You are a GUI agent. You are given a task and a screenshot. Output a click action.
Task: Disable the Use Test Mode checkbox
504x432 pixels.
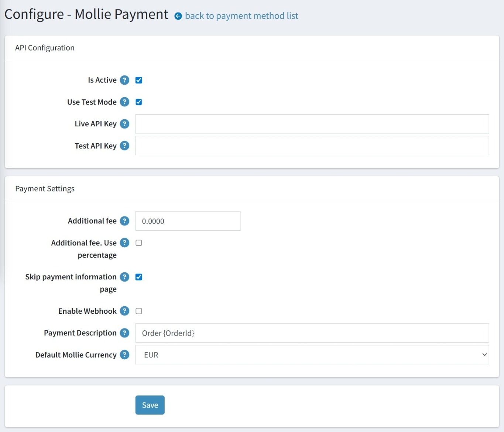(x=139, y=102)
